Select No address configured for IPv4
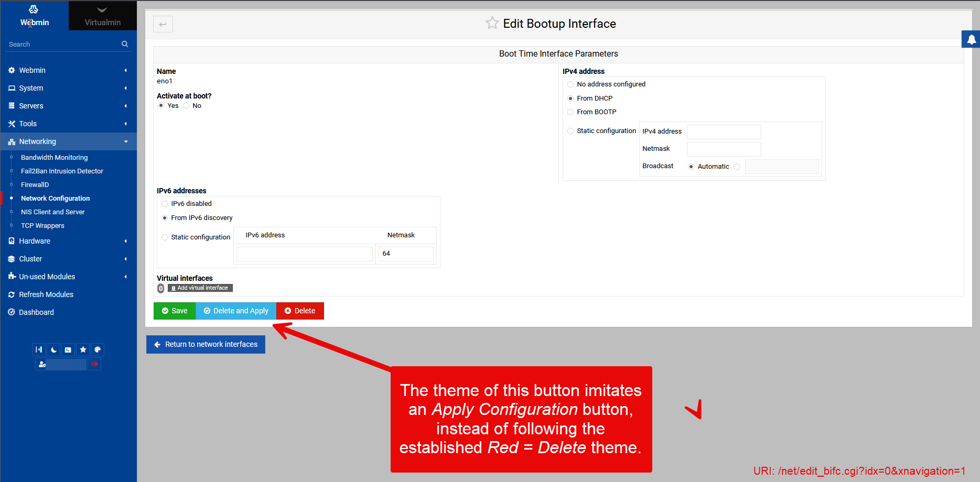This screenshot has width=980, height=482. pyautogui.click(x=570, y=84)
